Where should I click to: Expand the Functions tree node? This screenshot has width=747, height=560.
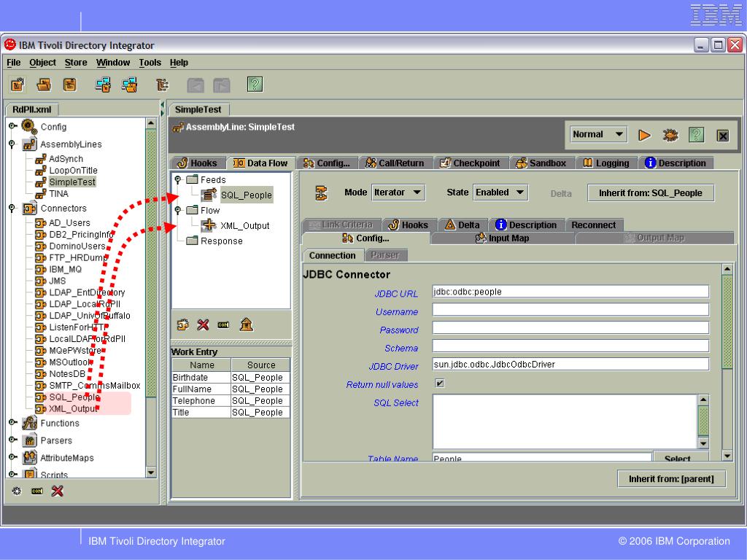[12, 422]
